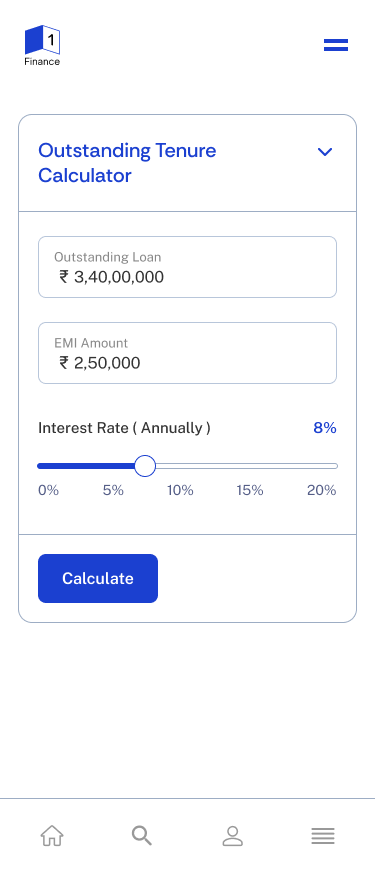The height and width of the screenshot is (874, 375).
Task: Click the 0% label under slider
Action: tap(48, 491)
